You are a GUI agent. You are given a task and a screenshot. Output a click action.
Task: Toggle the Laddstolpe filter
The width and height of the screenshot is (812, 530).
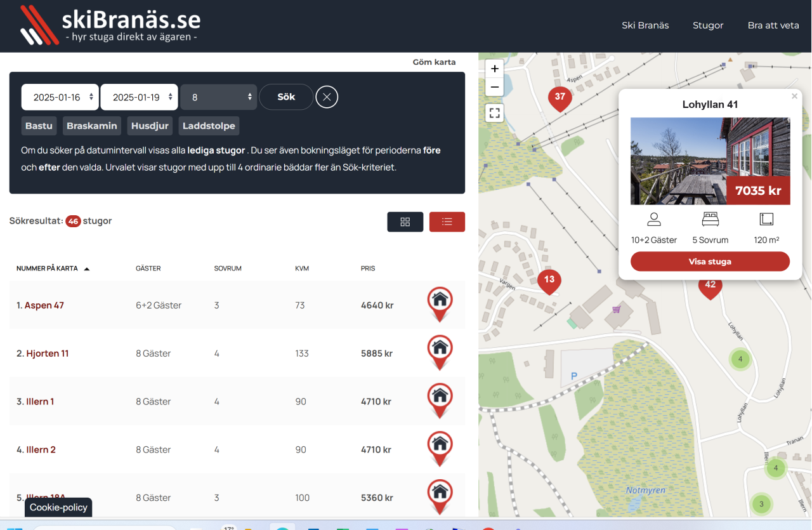coord(209,126)
